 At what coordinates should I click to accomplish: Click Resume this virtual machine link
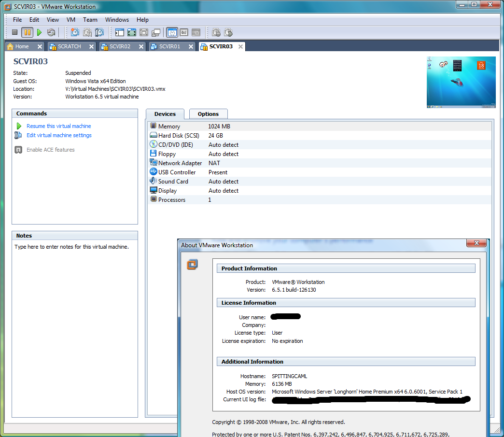(x=58, y=126)
